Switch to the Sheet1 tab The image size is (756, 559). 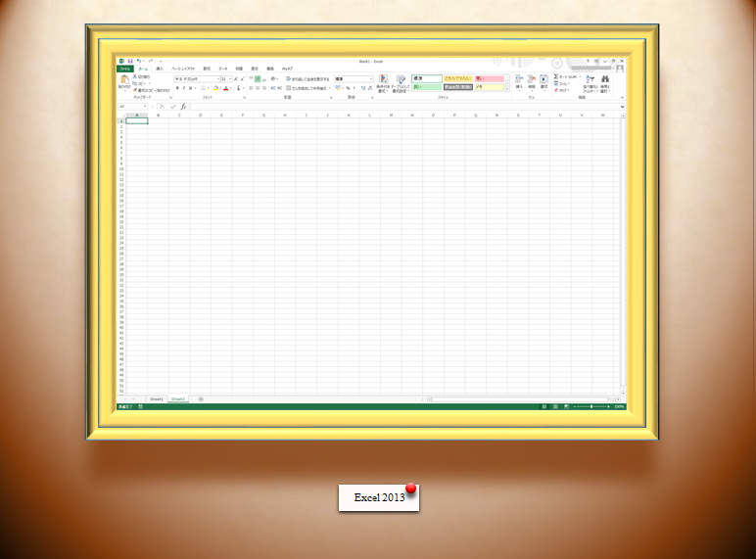[157, 399]
